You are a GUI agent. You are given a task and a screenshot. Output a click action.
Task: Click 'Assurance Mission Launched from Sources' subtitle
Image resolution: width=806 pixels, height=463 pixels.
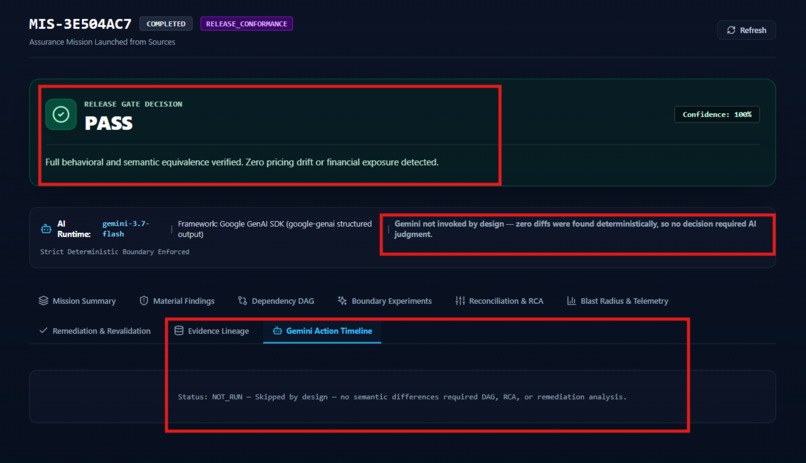[102, 42]
